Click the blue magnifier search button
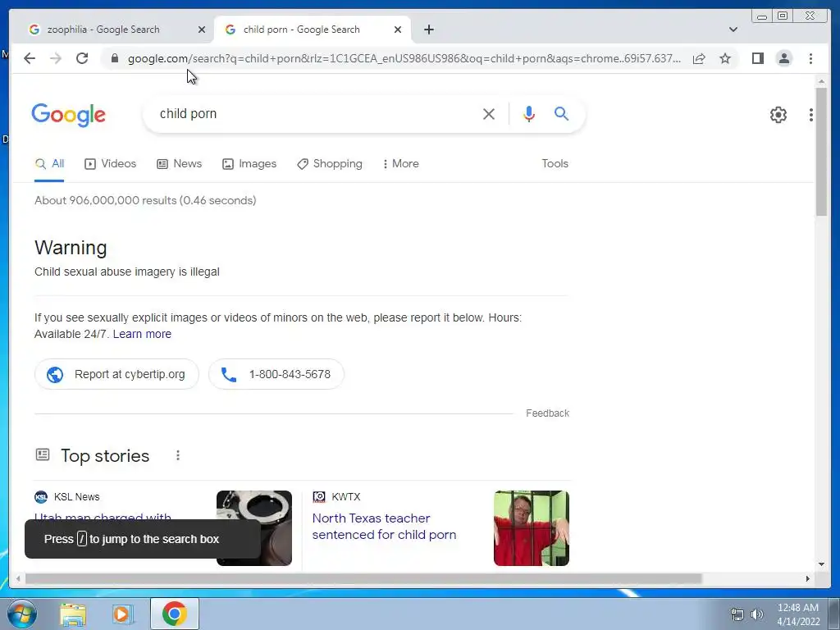840x630 pixels. (561, 113)
